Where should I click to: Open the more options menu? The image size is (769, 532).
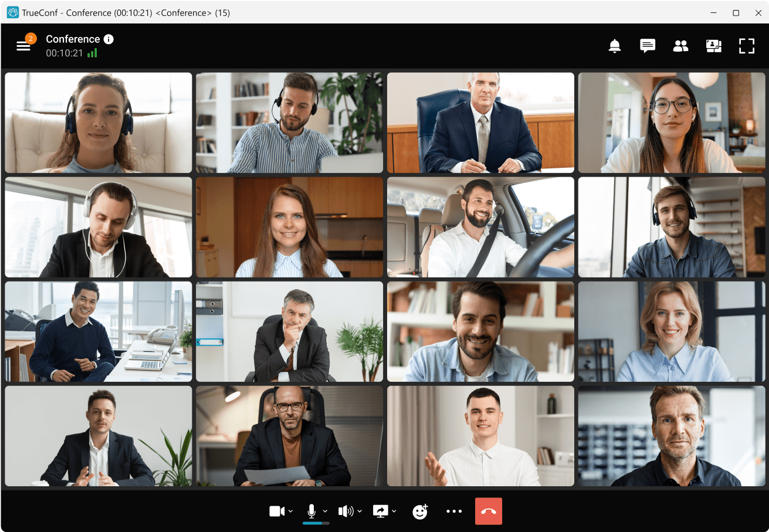tap(454, 511)
